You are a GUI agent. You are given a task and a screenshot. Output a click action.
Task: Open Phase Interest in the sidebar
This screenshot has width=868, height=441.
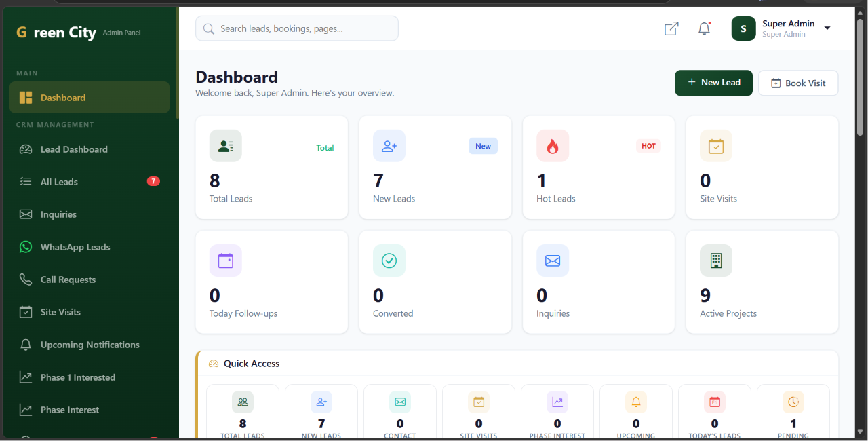coord(90,410)
